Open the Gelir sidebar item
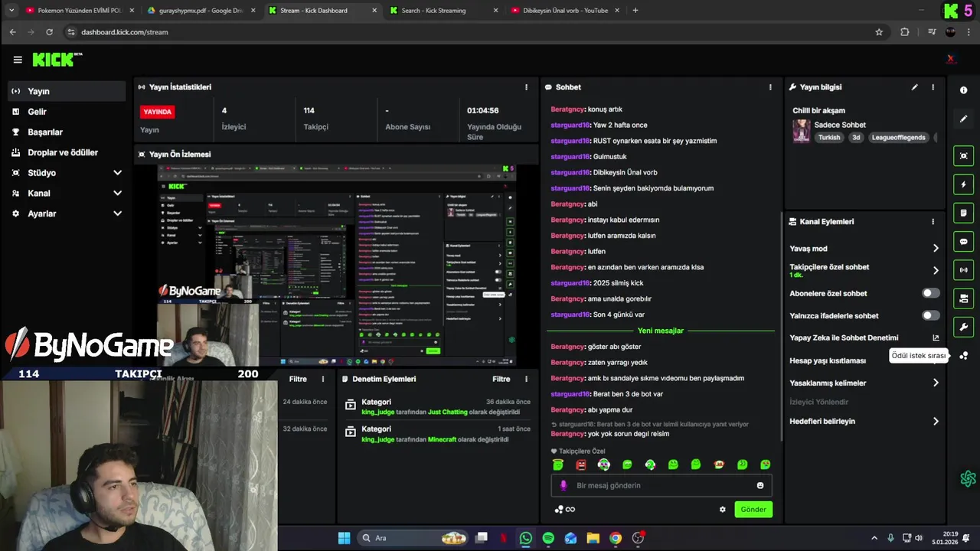Image resolution: width=980 pixels, height=551 pixels. [66, 112]
